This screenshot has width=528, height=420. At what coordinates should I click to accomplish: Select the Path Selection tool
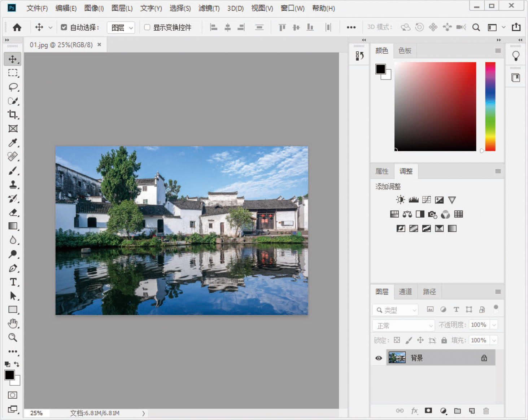(13, 296)
